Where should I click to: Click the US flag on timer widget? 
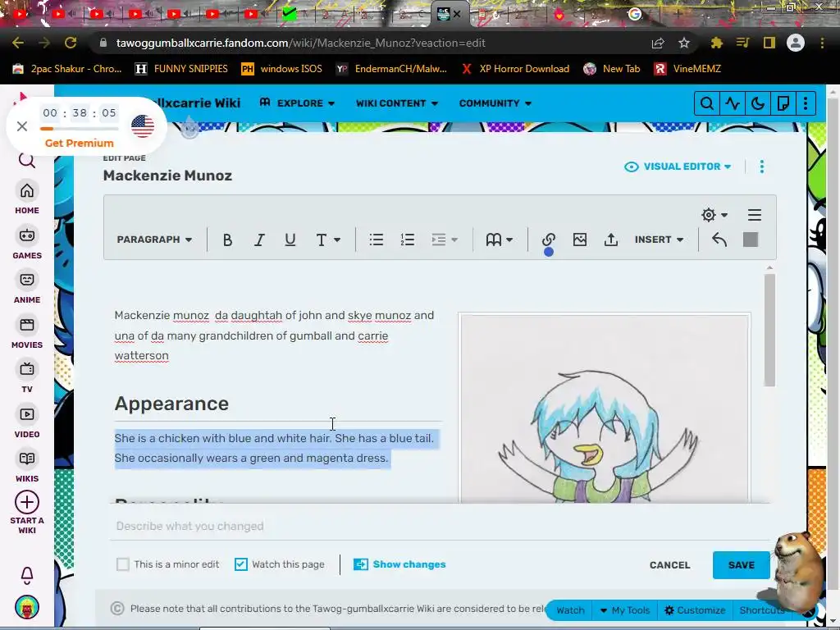(x=143, y=126)
